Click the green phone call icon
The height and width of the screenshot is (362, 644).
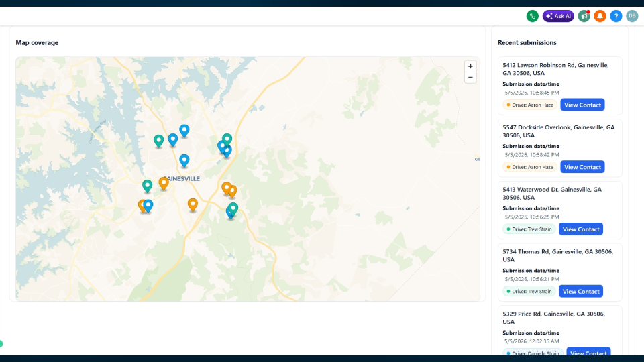pos(532,16)
